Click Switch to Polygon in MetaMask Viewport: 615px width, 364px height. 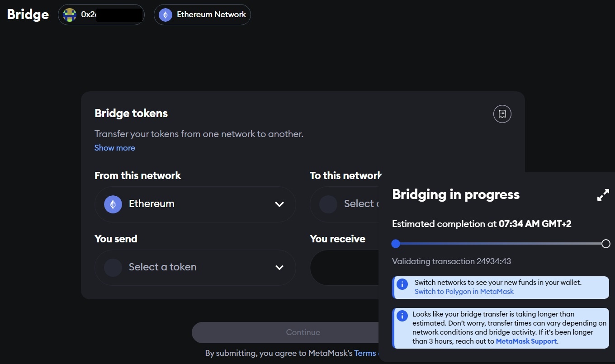pos(464,292)
